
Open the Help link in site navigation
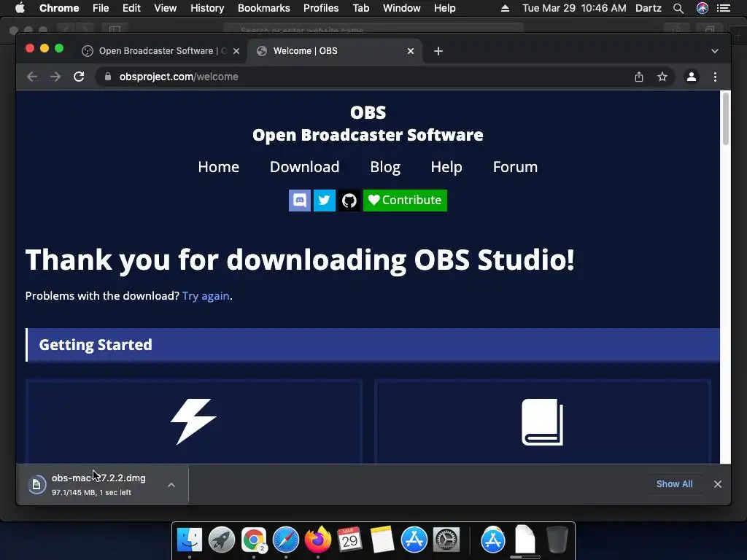[x=446, y=167]
